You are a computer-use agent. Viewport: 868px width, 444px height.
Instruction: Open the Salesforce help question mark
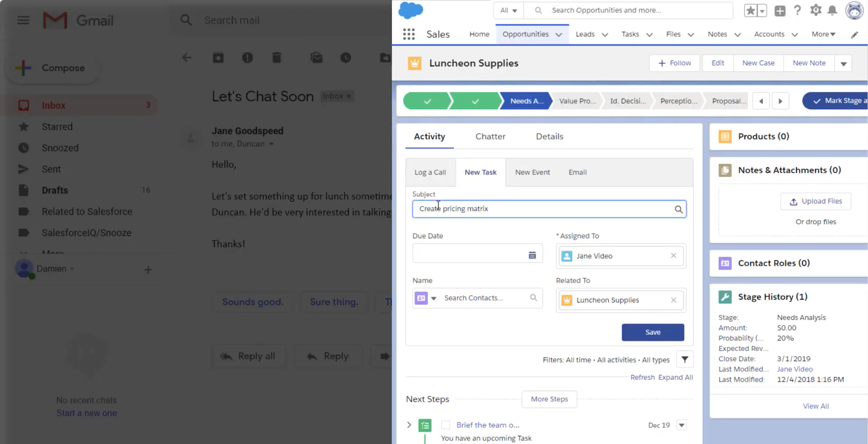[x=797, y=10]
